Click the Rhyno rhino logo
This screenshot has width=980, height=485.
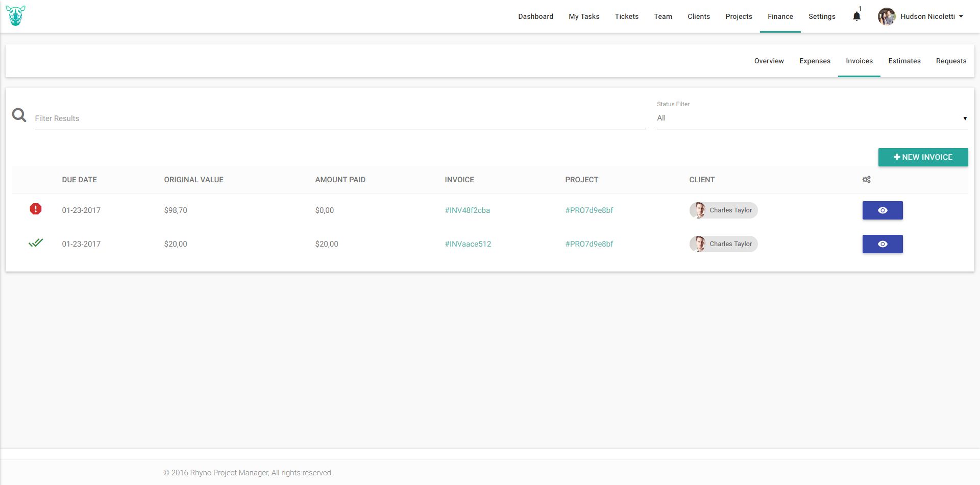[x=16, y=16]
